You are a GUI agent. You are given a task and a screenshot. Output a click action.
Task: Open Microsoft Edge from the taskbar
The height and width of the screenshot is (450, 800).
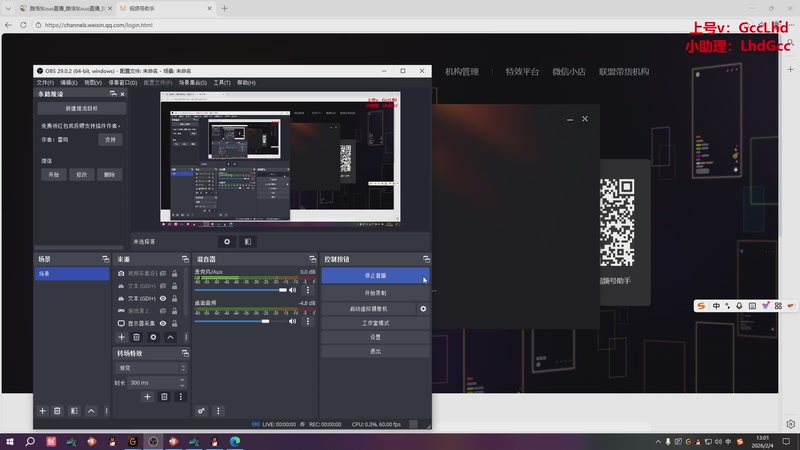[x=235, y=441]
